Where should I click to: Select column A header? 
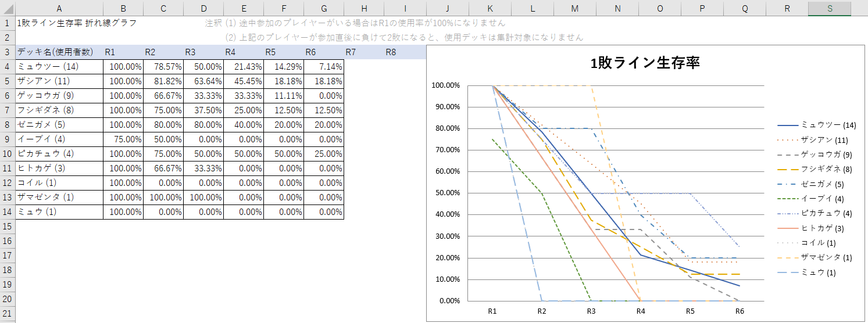(59, 8)
